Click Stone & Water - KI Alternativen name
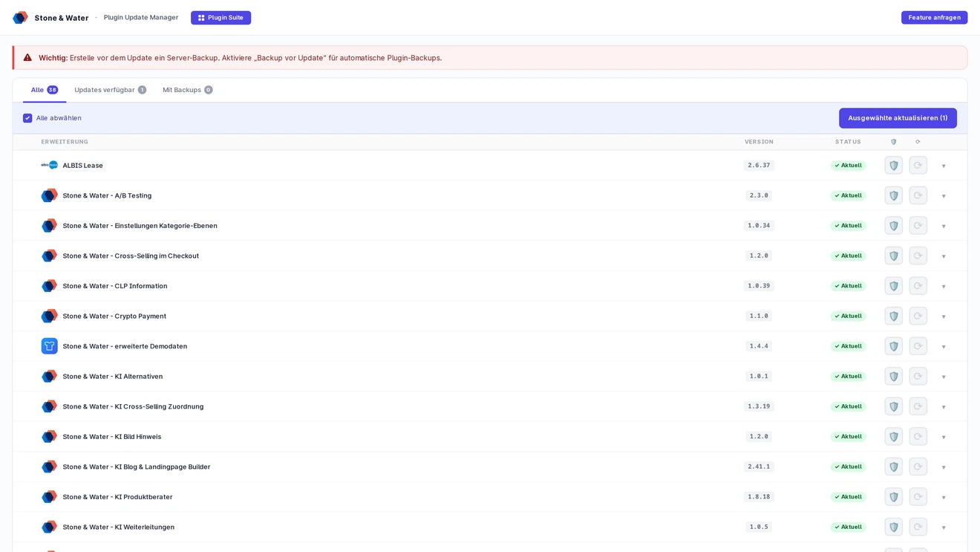This screenshot has width=980, height=552. click(x=113, y=377)
